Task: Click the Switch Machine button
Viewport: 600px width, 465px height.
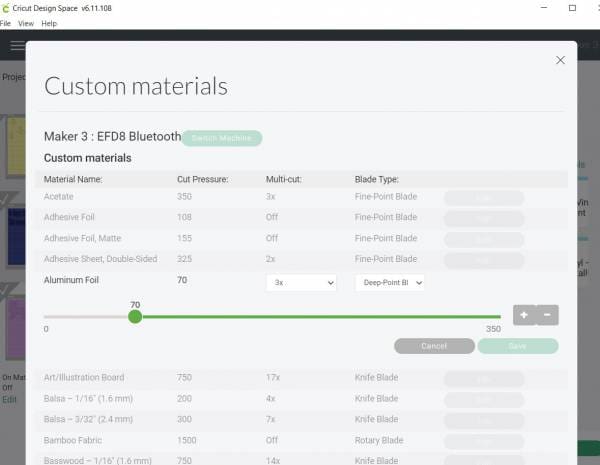Action: 222,138
